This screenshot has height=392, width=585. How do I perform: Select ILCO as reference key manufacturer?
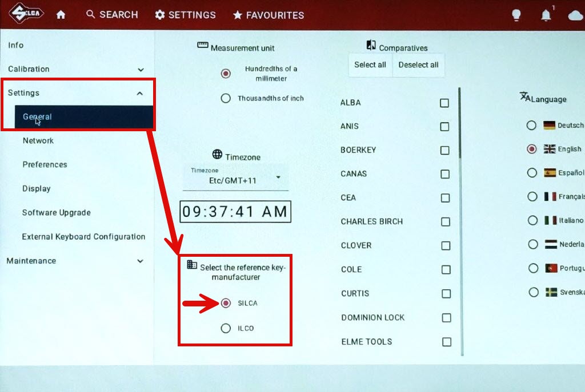226,328
